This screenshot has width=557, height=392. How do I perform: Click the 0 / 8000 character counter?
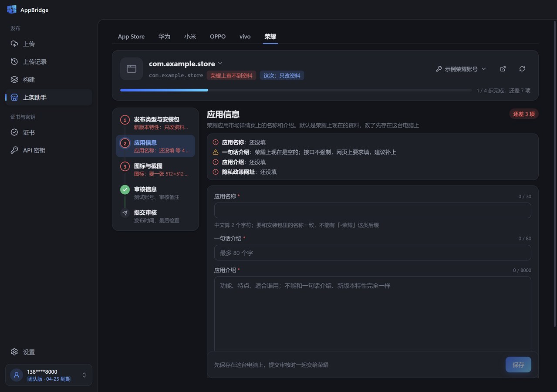[522, 270]
